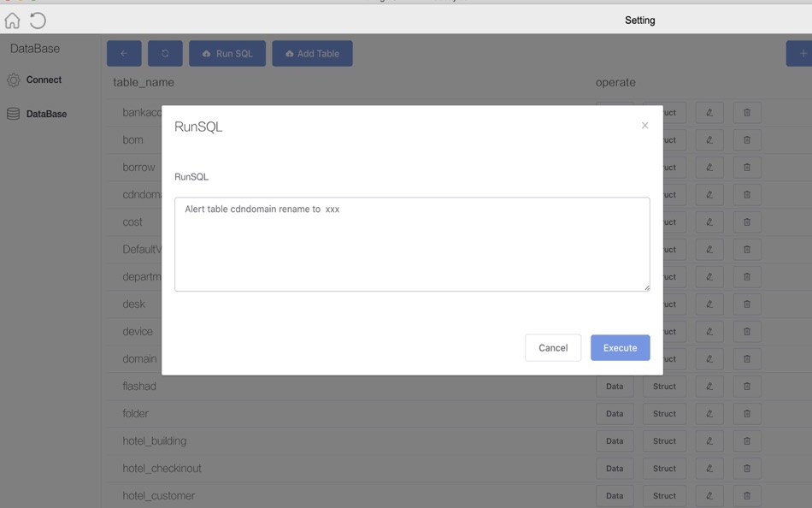The width and height of the screenshot is (812, 508).
Task: Cancel the RunSQL dialog
Action: coord(553,348)
